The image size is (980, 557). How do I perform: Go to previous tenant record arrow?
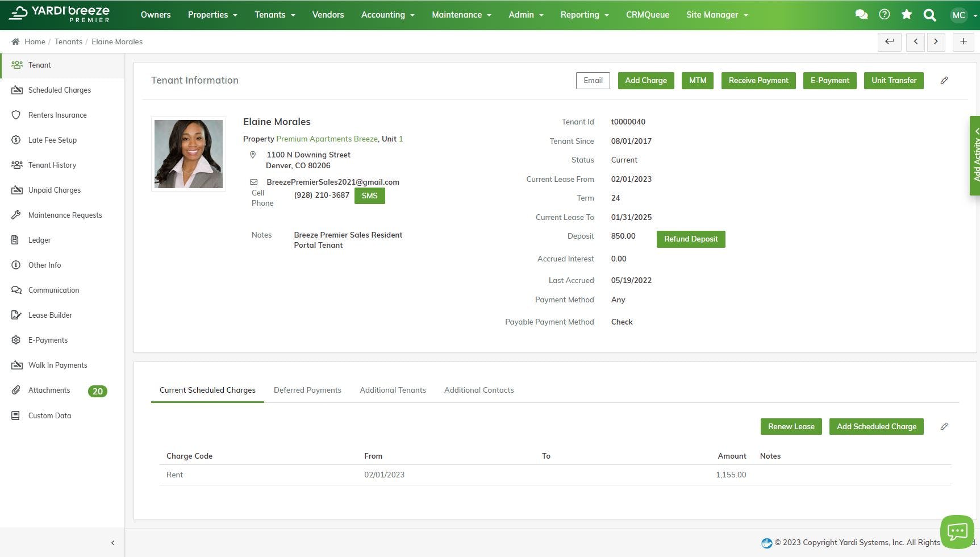pos(916,41)
